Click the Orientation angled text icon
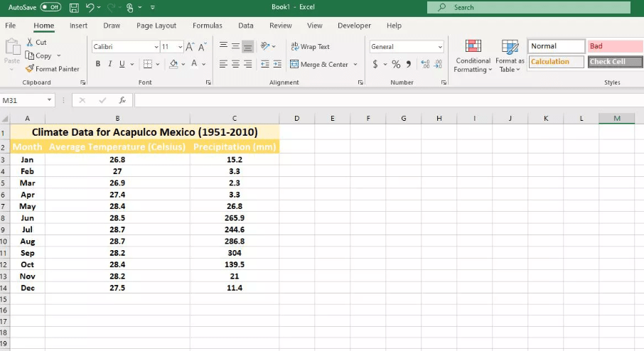This screenshot has width=644, height=351. pos(265,46)
